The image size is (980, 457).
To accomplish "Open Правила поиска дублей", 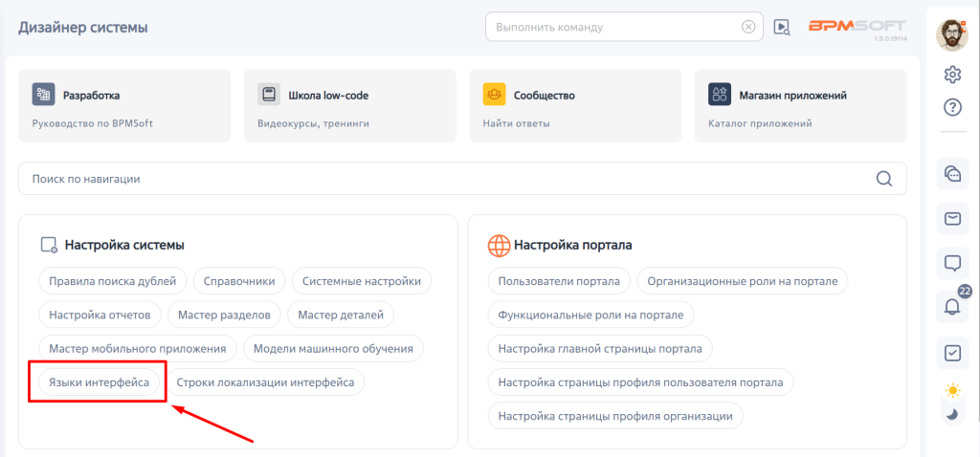I will (113, 281).
